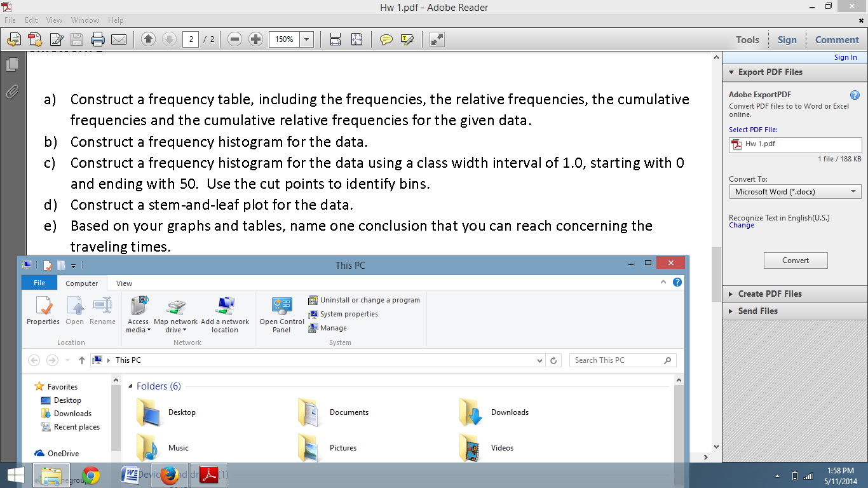Add a sticky note comment
Image resolution: width=868 pixels, height=488 pixels.
[x=386, y=39]
